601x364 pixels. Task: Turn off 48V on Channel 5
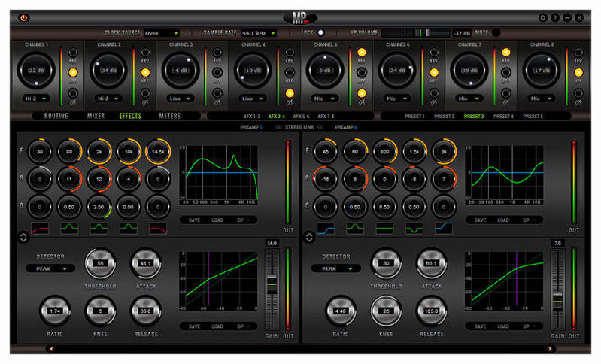click(x=362, y=53)
